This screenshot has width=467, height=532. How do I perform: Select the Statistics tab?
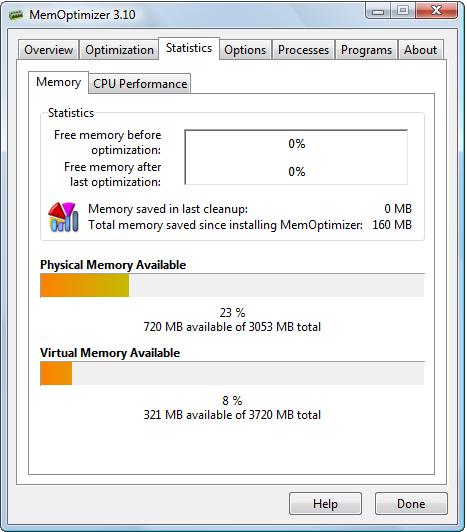[x=189, y=48]
